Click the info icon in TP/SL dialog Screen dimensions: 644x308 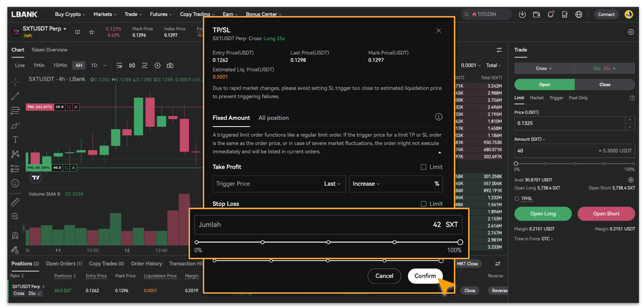coord(439,117)
